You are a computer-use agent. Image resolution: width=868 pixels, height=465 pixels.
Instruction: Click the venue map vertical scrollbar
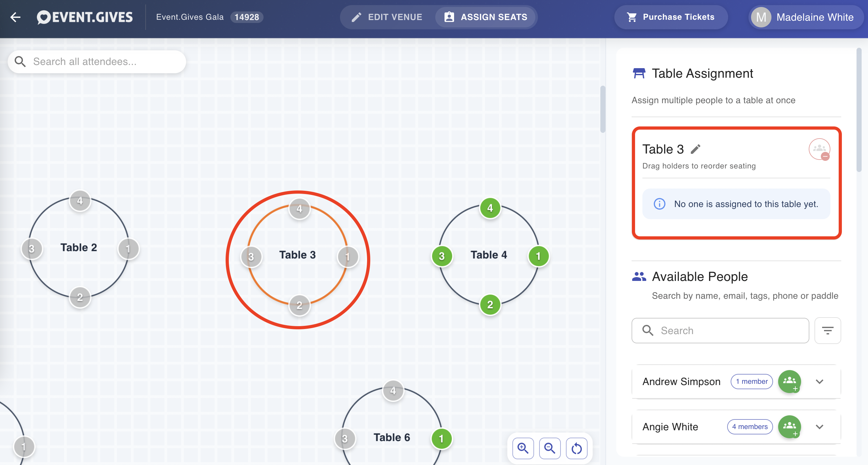(x=603, y=110)
